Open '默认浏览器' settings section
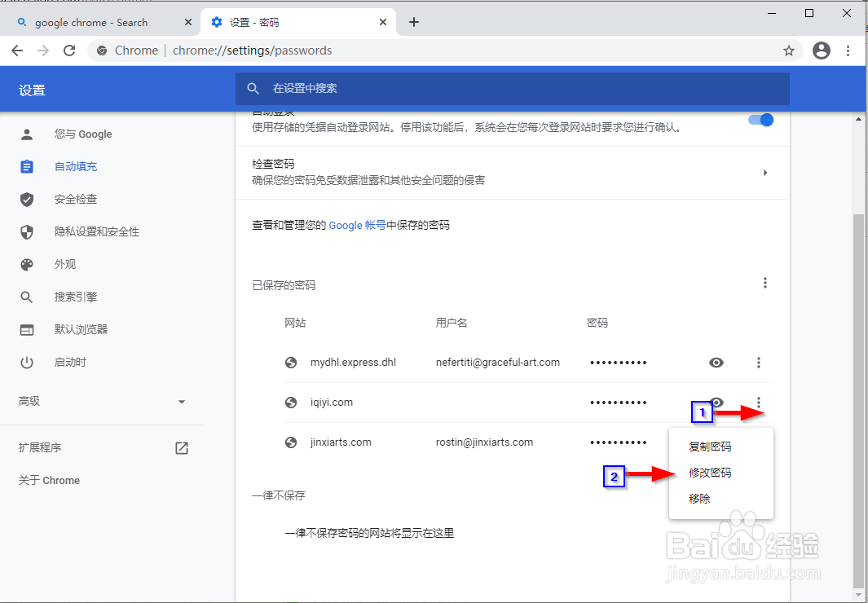The width and height of the screenshot is (868, 603). coord(81,330)
